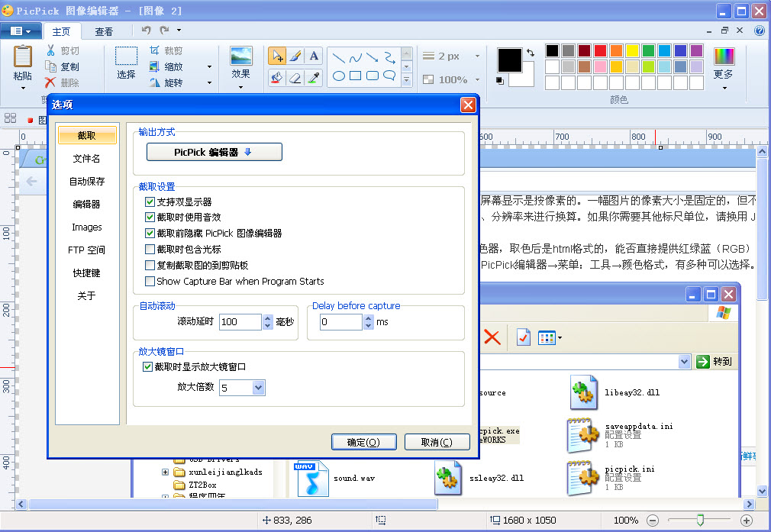This screenshot has width=771, height=532.
Task: Choose the arrow line shape
Action: (x=373, y=59)
